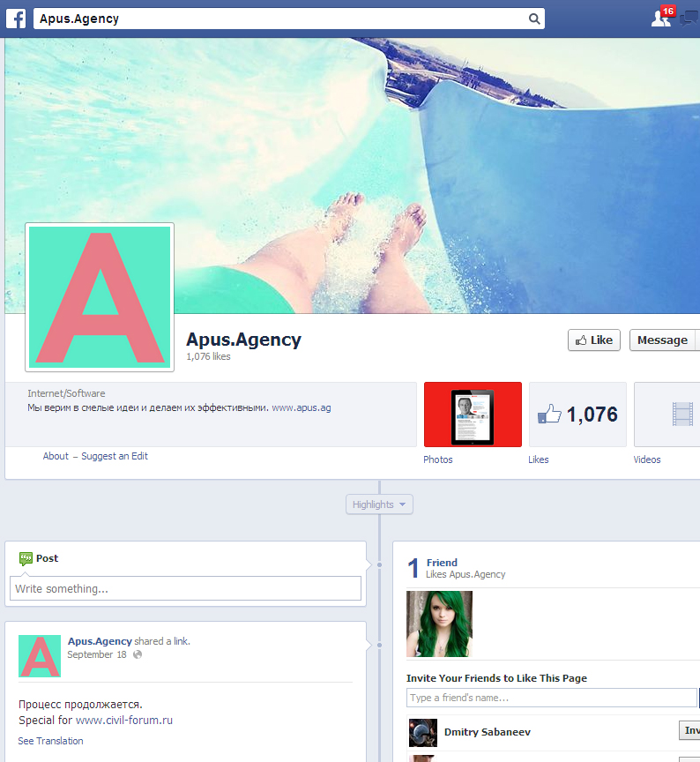Viewport: 700px width, 762px height.
Task: Open the Videos film strip tile
Action: point(667,414)
